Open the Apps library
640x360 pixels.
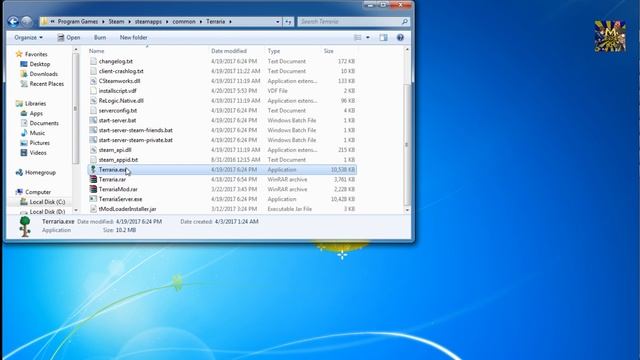pyautogui.click(x=36, y=113)
